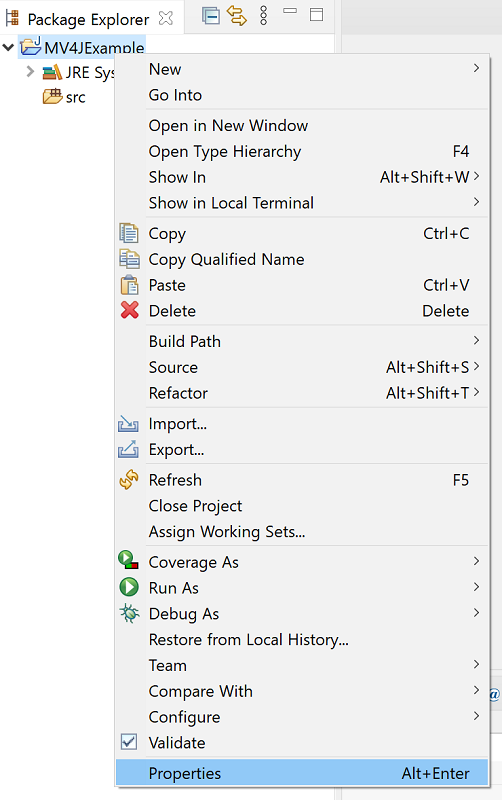Close the Package Explorer tab
Image resolution: width=502 pixels, height=800 pixels.
(x=166, y=18)
